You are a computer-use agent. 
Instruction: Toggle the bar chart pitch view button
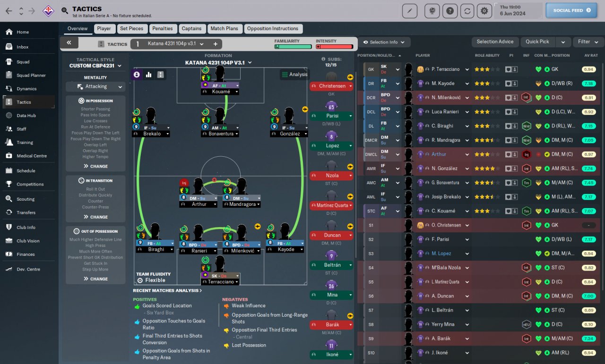[x=148, y=74]
